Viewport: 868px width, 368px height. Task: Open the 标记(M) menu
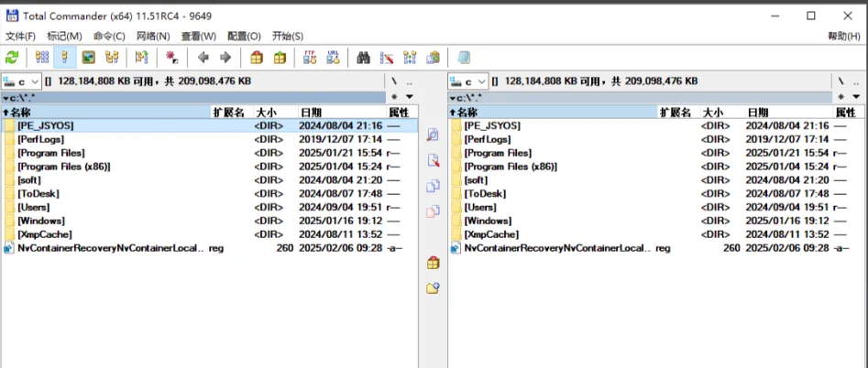64,37
